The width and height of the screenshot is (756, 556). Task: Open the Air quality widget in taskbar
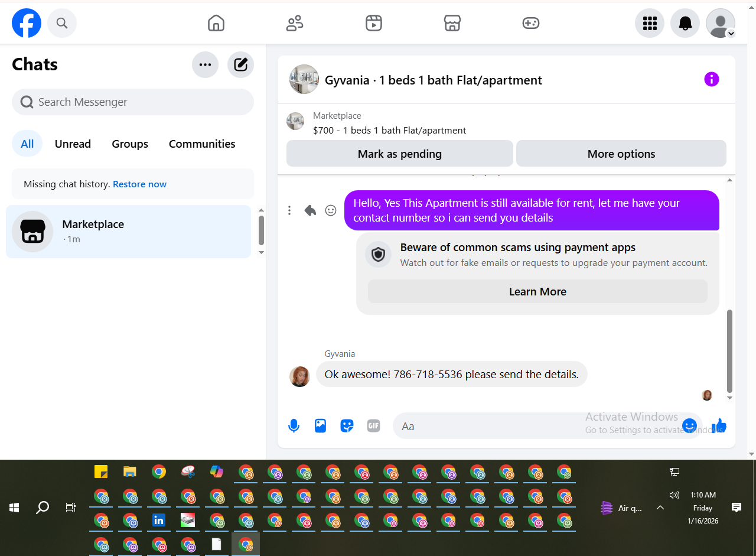point(621,508)
